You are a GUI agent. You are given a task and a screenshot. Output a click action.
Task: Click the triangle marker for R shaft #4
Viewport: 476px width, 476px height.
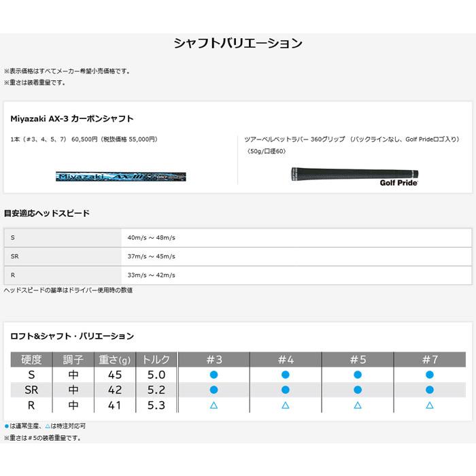tap(286, 405)
